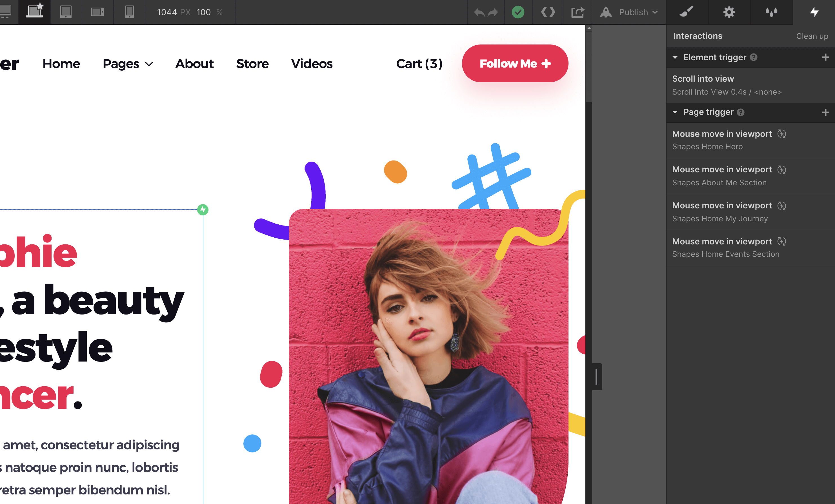Switch to portrait phone breakpoint

tap(129, 12)
